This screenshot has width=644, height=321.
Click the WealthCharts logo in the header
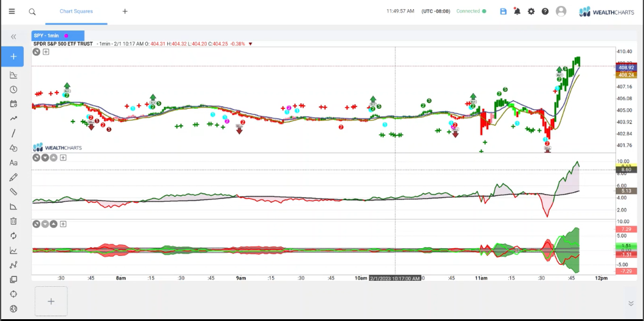tap(606, 12)
